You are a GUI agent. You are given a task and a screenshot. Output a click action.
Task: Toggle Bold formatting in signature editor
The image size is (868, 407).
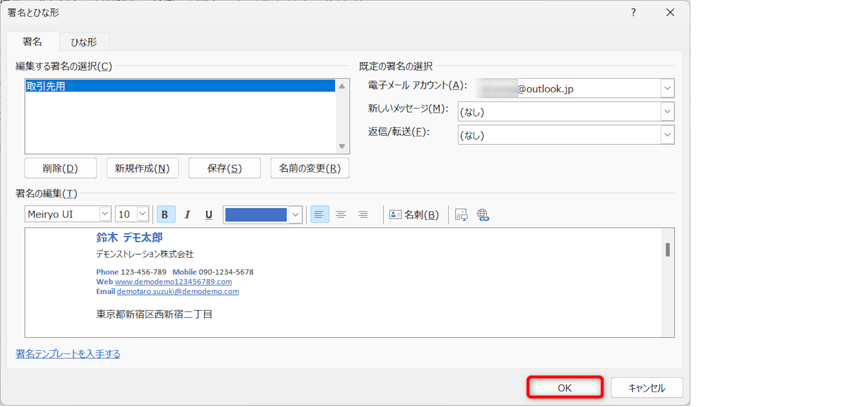(x=165, y=215)
